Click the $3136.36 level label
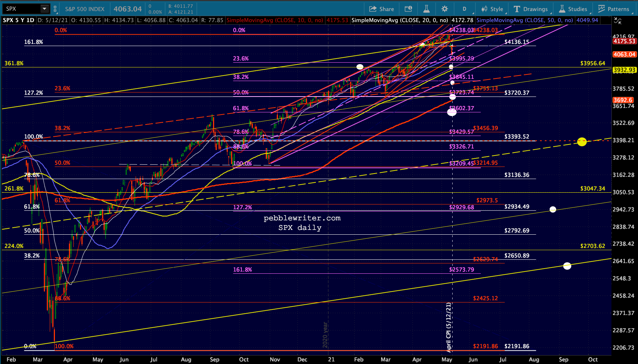Screen dimensions: 638x364 coord(517,175)
